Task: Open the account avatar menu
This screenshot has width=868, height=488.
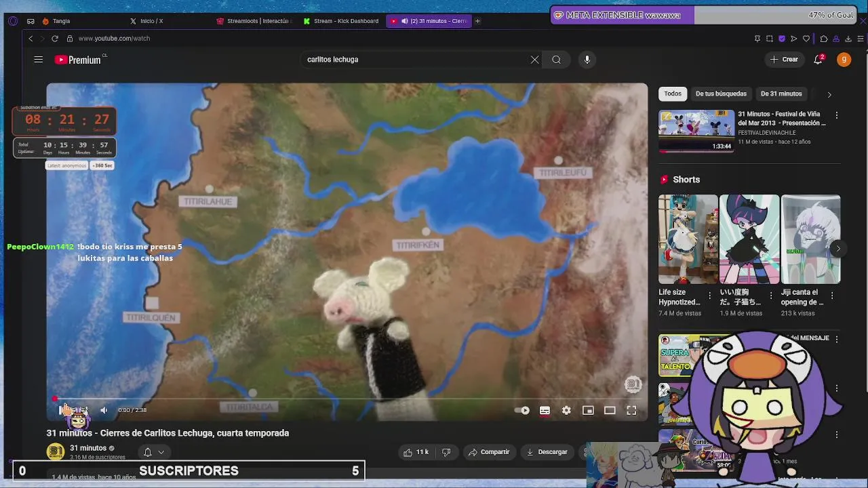Action: (844, 60)
